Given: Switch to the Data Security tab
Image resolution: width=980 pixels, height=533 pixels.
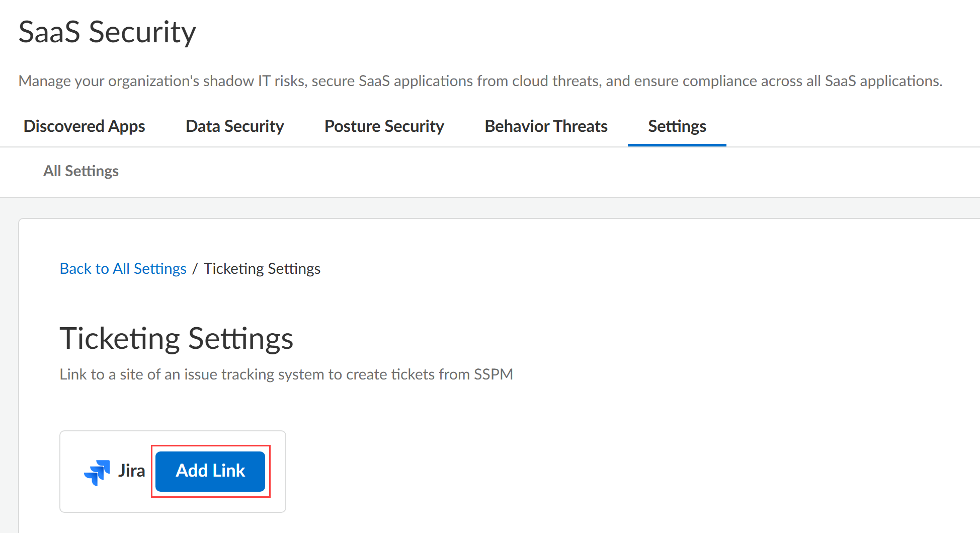Looking at the screenshot, I should [x=234, y=126].
